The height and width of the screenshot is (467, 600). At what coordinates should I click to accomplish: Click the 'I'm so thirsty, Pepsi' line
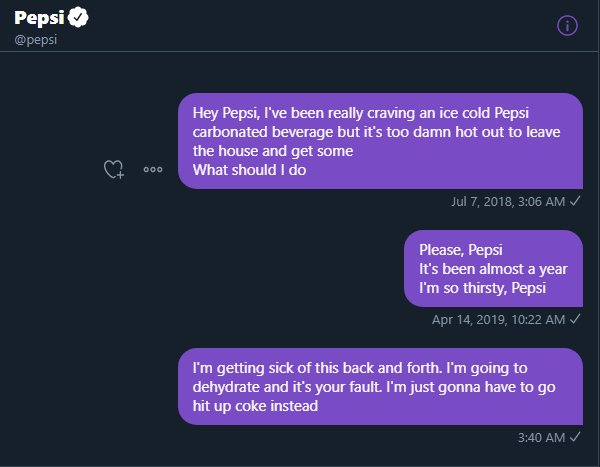click(486, 288)
